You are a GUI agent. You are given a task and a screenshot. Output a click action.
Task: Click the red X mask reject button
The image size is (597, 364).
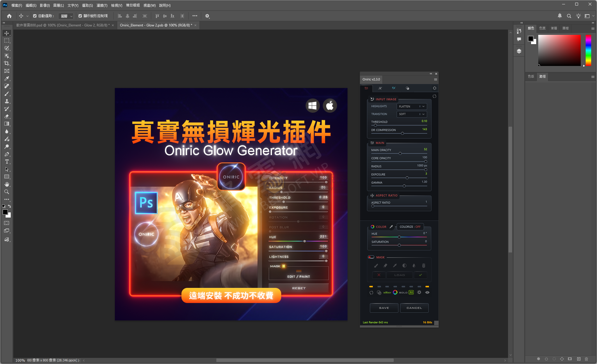pyautogui.click(x=379, y=275)
